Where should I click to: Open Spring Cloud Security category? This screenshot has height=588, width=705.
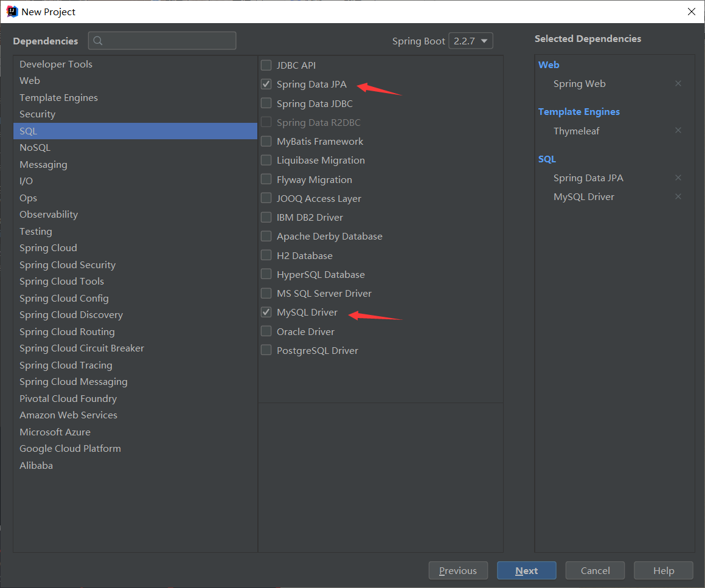[135, 265]
